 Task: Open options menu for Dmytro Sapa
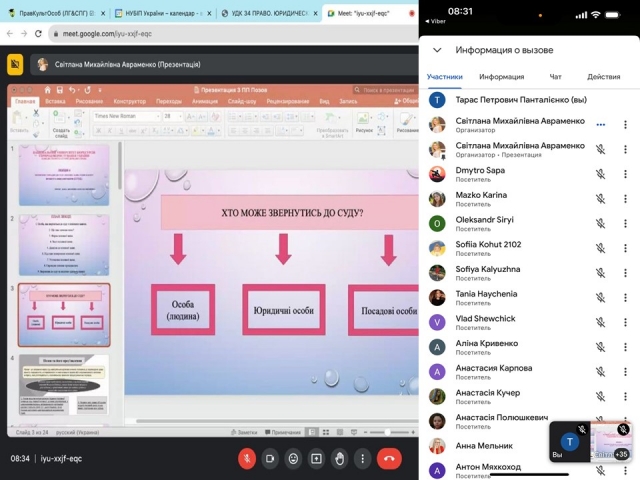(626, 174)
